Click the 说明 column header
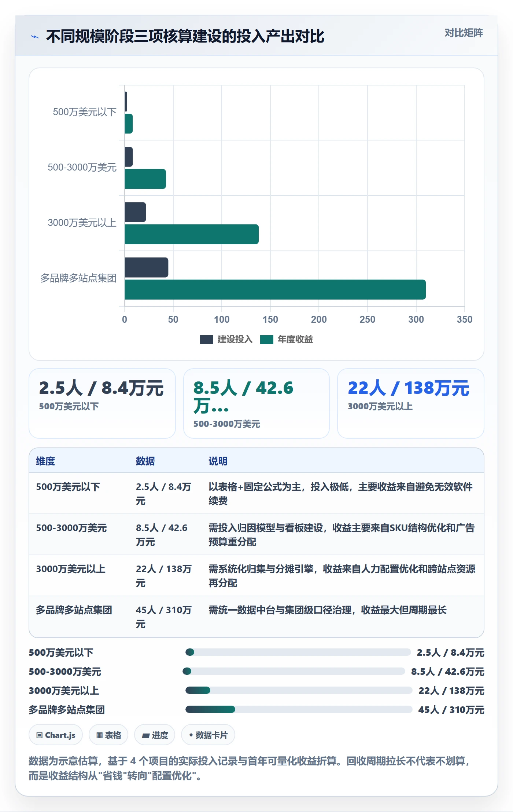 (218, 461)
